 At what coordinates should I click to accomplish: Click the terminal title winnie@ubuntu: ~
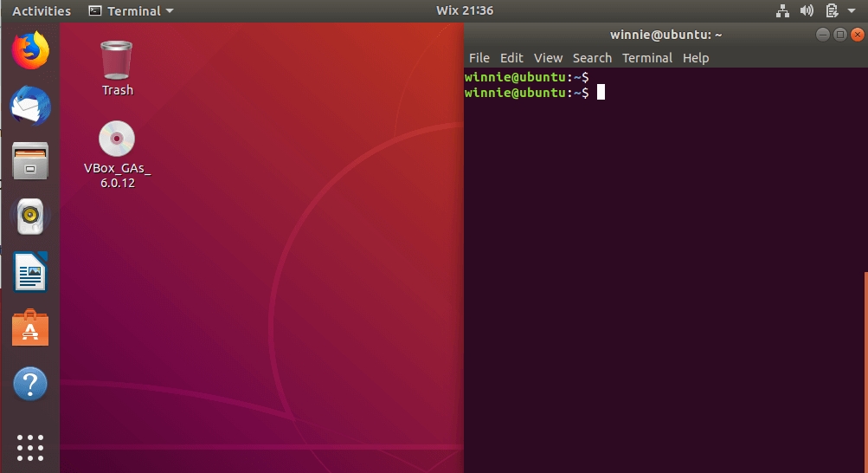click(x=666, y=35)
